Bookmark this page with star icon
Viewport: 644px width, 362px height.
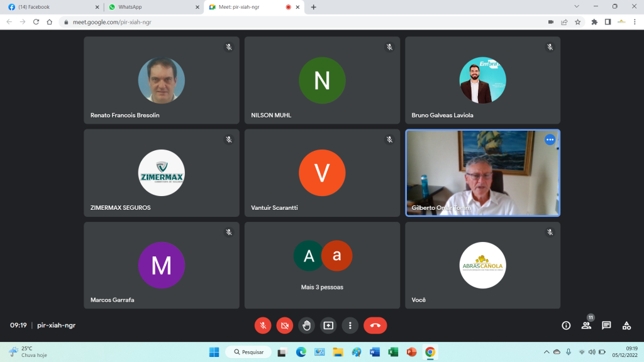coord(577,22)
